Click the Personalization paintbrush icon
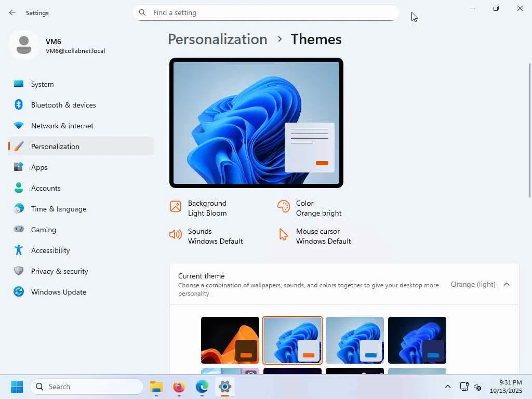This screenshot has width=532, height=399. click(19, 146)
